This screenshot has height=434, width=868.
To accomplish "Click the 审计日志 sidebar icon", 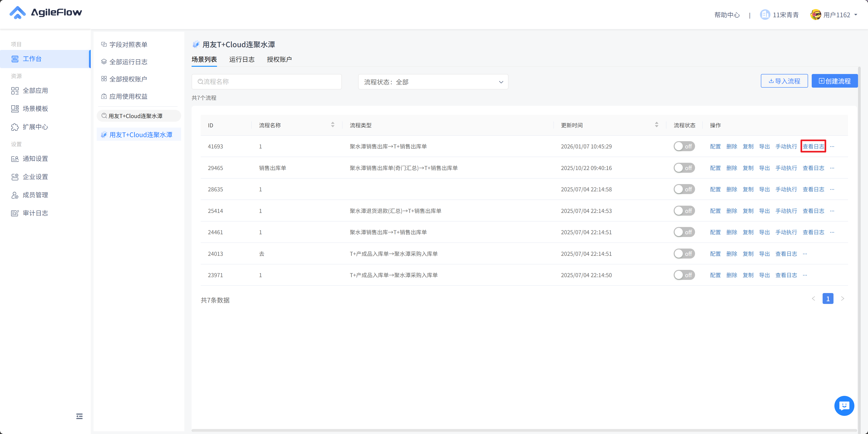I will [x=15, y=213].
